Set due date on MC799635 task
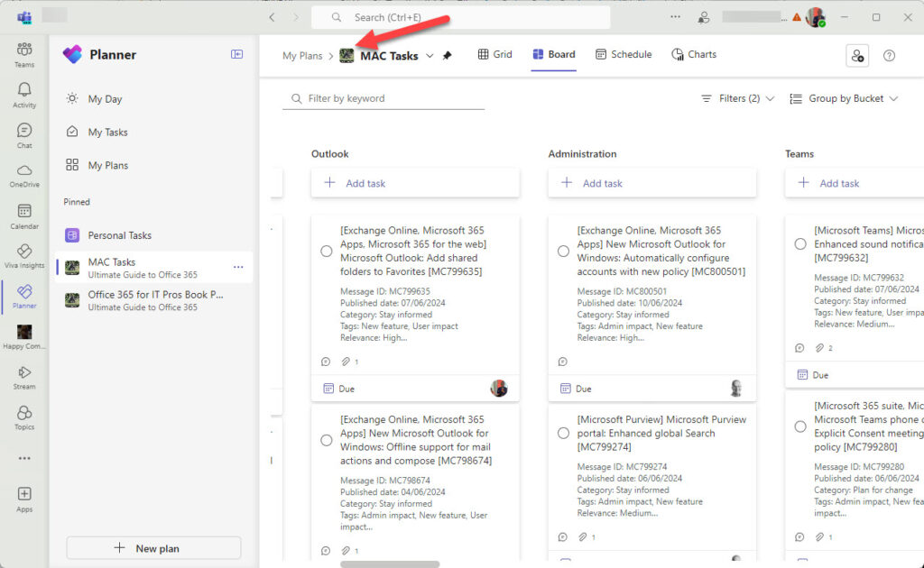 [339, 389]
